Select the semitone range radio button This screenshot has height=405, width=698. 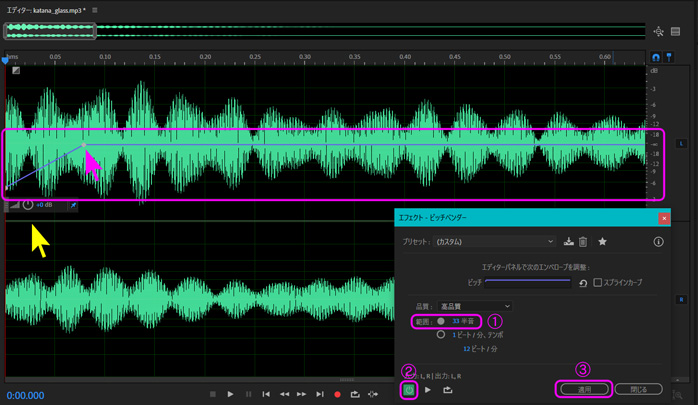coord(441,321)
